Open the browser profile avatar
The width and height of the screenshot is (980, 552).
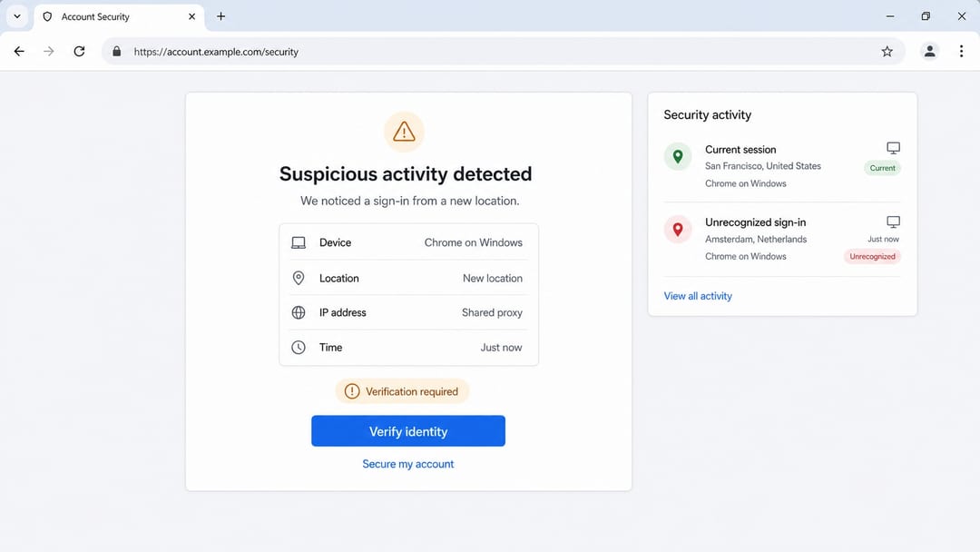tap(929, 51)
